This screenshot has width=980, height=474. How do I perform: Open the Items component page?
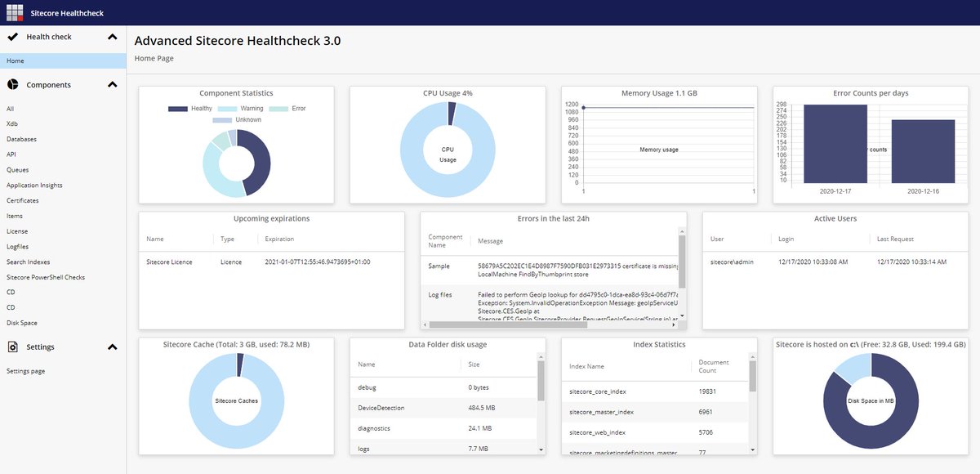pos(15,216)
